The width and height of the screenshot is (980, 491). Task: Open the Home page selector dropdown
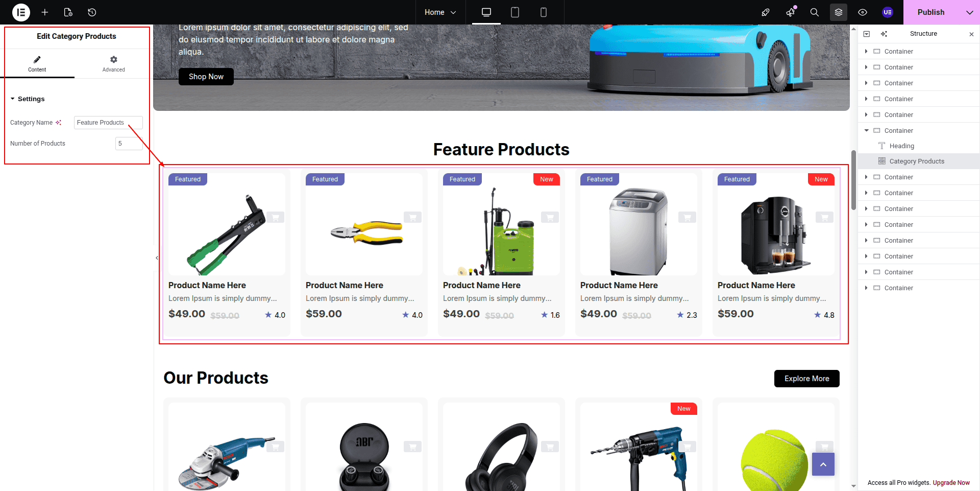[x=440, y=12]
